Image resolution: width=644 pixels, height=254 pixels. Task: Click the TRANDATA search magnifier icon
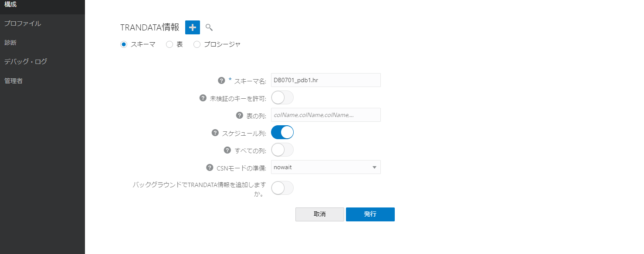(x=209, y=27)
